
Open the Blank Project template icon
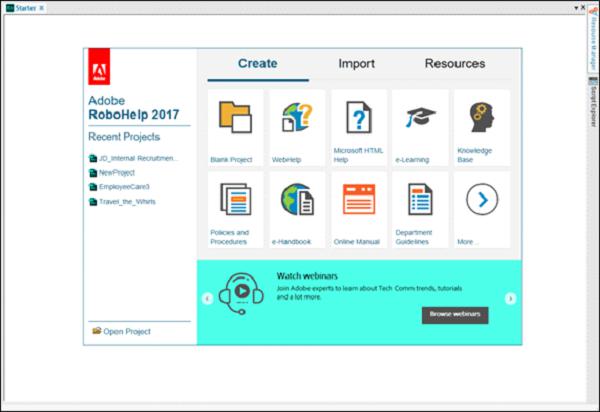[235, 117]
